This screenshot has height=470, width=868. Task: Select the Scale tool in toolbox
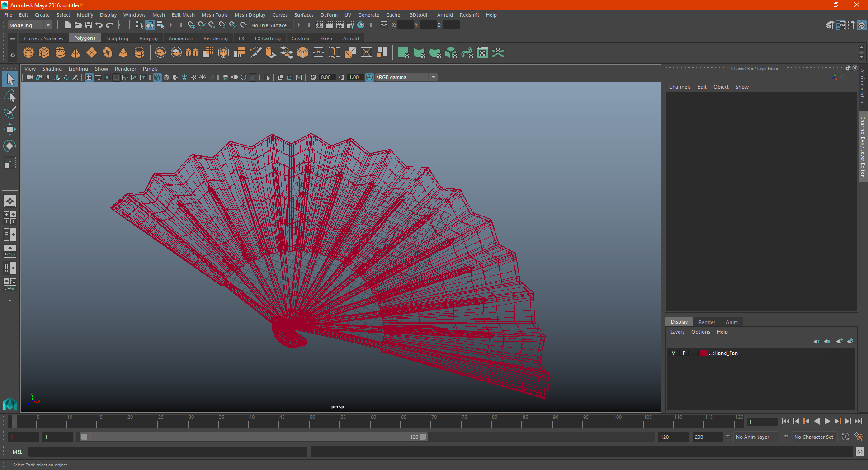(x=10, y=163)
